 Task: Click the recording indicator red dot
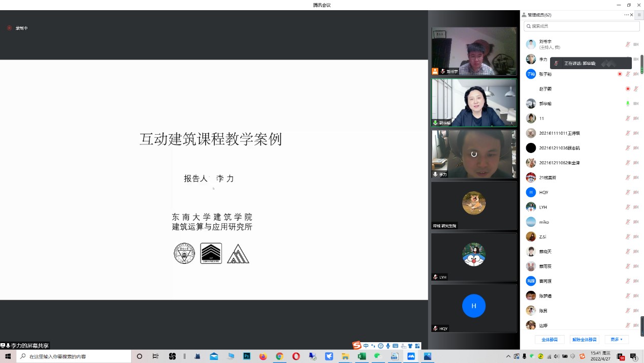click(x=9, y=28)
